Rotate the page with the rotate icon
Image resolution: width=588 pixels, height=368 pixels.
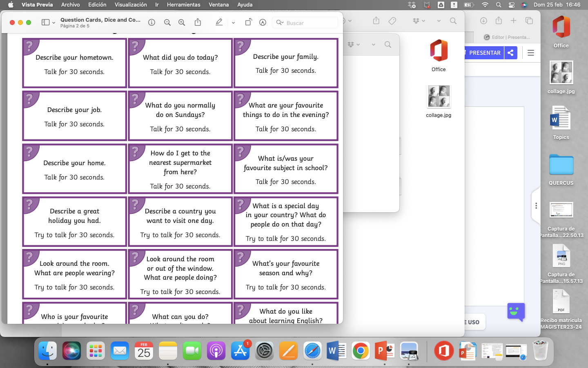[248, 22]
